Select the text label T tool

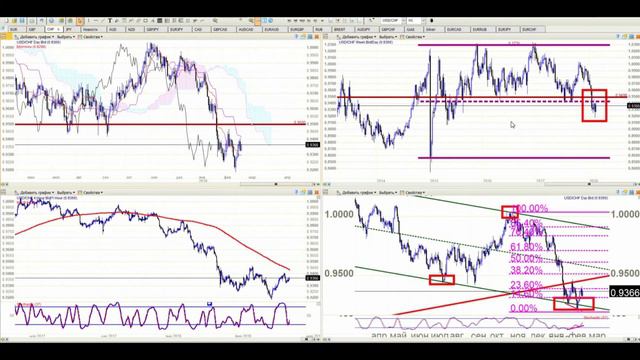tap(110, 20)
